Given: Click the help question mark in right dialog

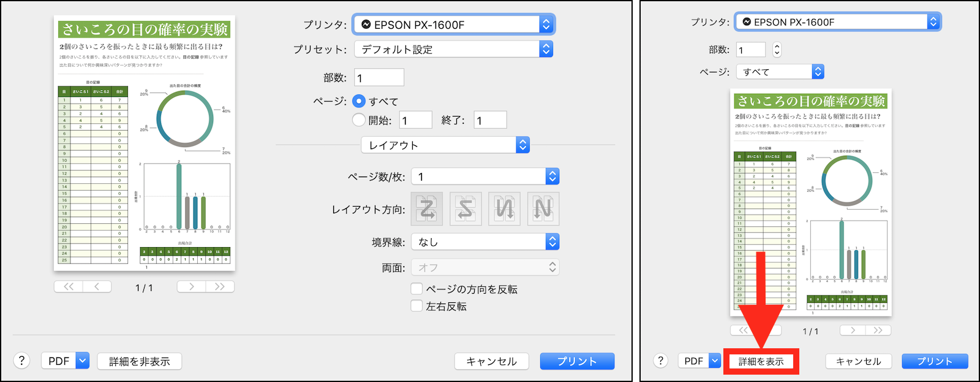Looking at the screenshot, I should pos(660,361).
